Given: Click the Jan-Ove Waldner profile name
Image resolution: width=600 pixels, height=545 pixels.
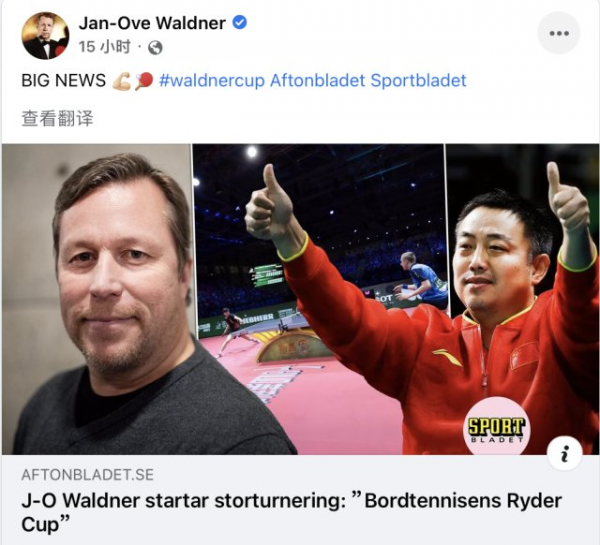Looking at the screenshot, I should tap(152, 23).
